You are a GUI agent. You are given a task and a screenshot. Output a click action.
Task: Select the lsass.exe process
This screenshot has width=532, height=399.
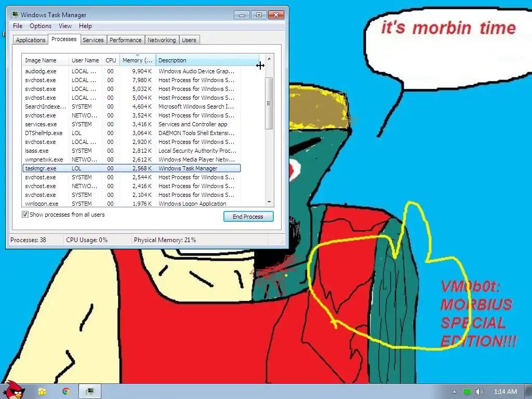tap(131, 151)
